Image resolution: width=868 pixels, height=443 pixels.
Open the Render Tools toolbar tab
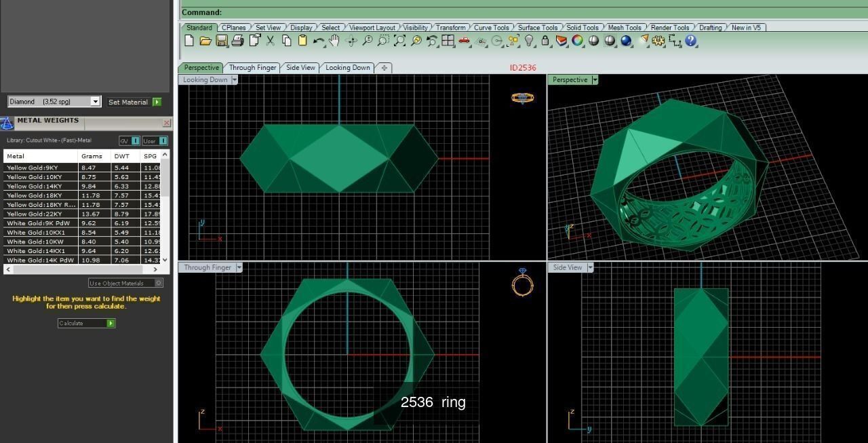[670, 28]
